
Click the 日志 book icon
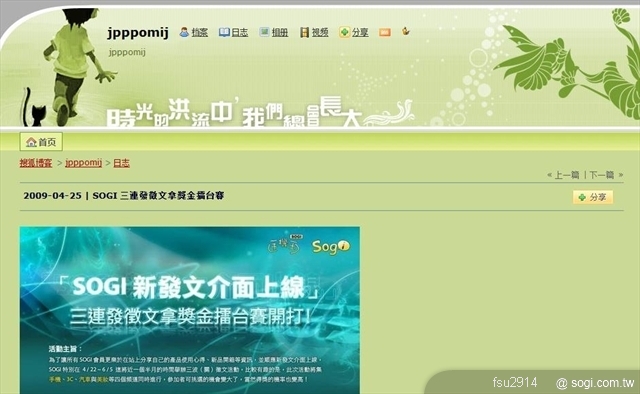click(x=224, y=32)
